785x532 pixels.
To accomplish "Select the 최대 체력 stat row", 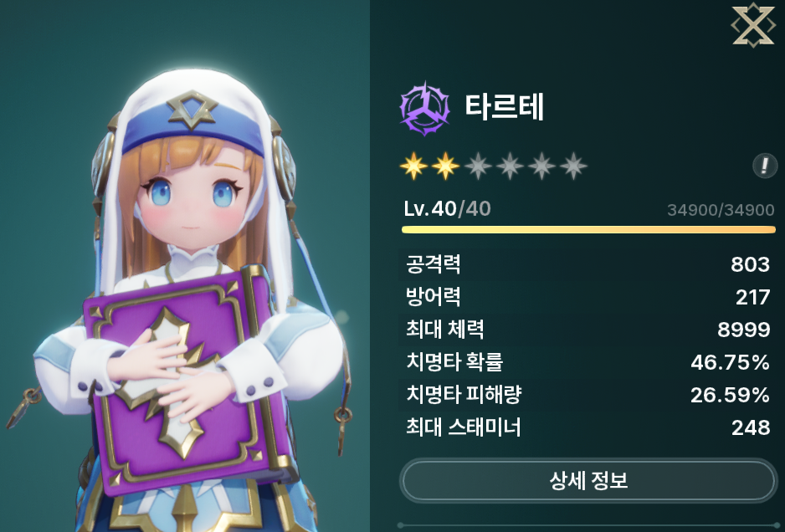I will 587,330.
